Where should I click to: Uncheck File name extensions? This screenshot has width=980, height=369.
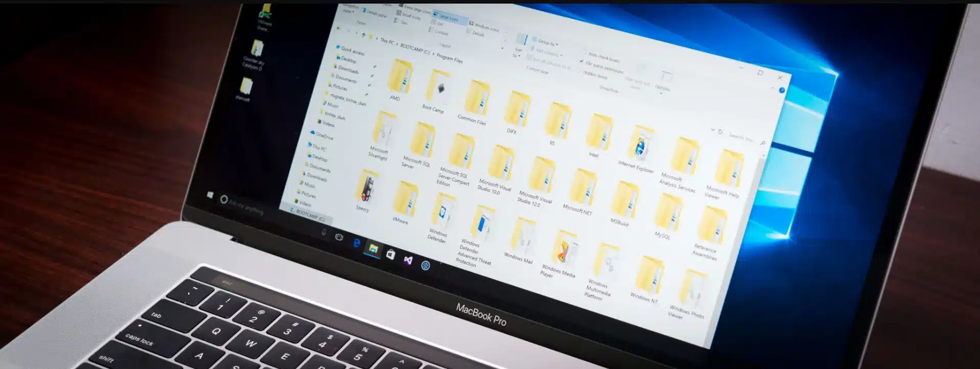pyautogui.click(x=581, y=61)
